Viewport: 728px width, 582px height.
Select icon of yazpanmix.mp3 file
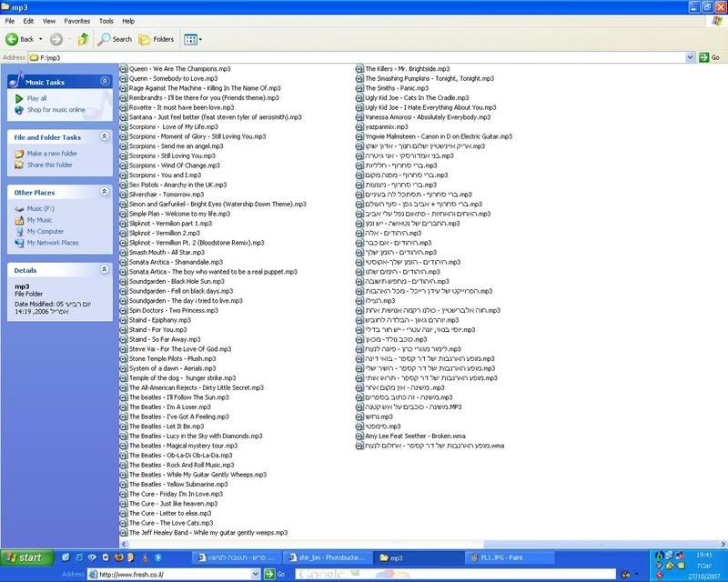(359, 126)
